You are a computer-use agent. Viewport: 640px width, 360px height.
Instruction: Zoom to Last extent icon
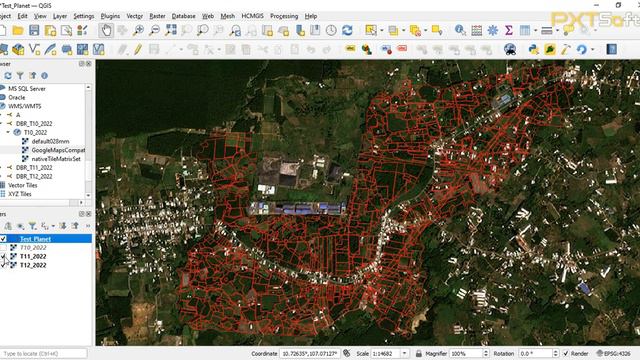pos(235,31)
